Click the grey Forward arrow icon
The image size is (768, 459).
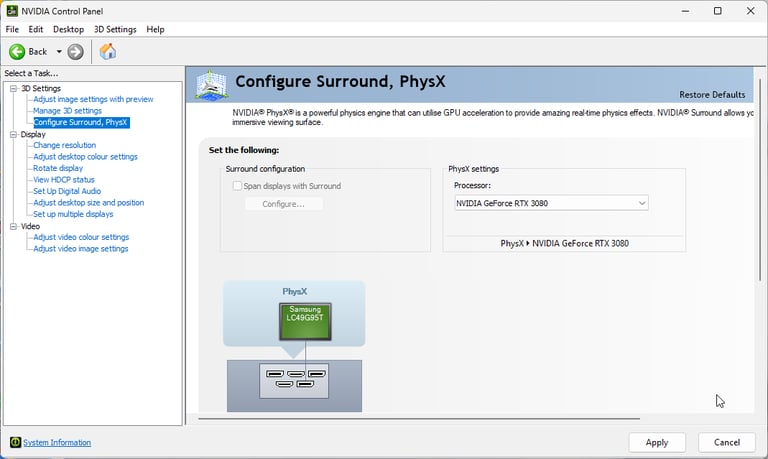pyautogui.click(x=75, y=51)
